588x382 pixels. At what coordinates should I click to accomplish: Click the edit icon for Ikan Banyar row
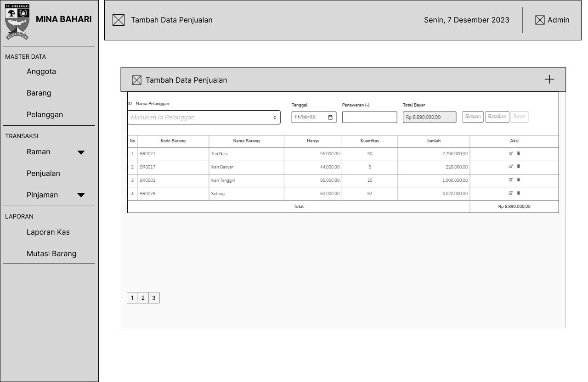click(x=510, y=167)
